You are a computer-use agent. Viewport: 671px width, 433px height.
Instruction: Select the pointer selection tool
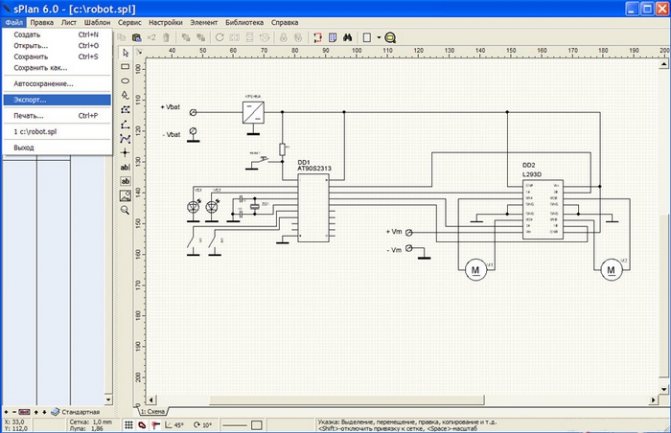125,52
